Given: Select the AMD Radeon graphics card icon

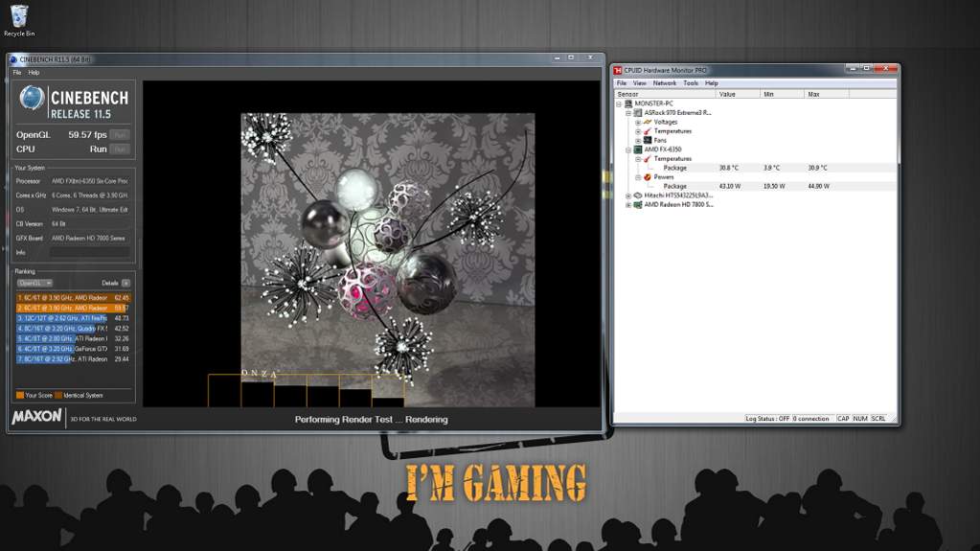Looking at the screenshot, I should tap(637, 204).
